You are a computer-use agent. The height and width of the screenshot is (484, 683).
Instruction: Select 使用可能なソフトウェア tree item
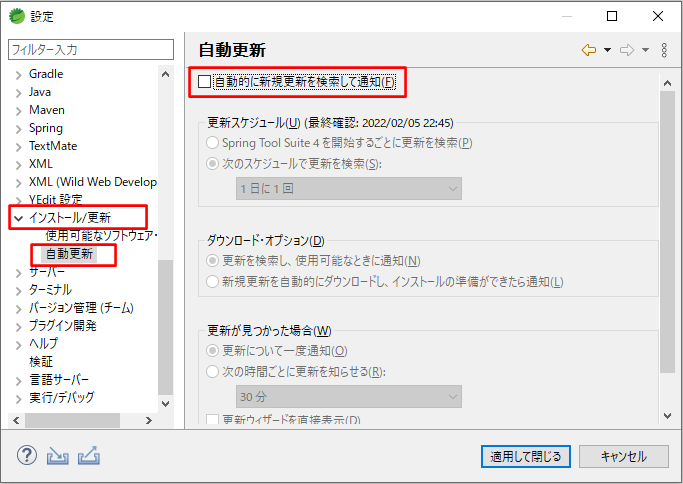[x=101, y=236]
